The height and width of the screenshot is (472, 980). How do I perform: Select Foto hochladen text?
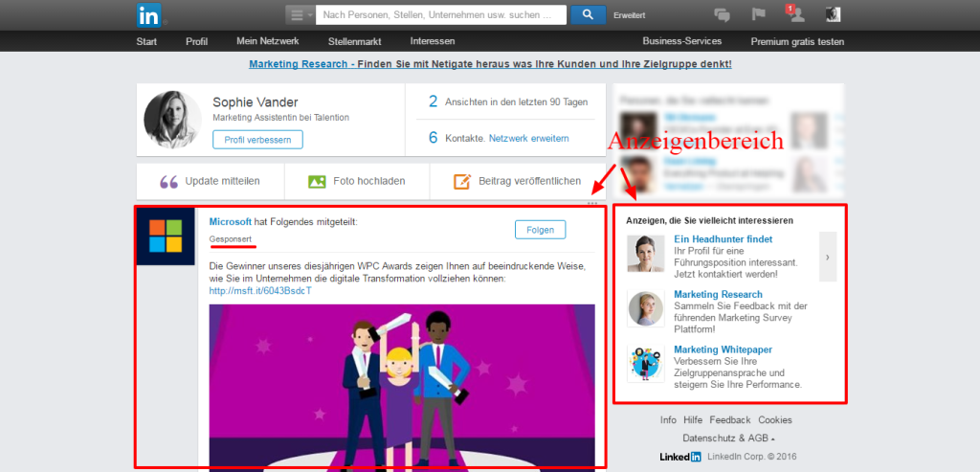368,181
